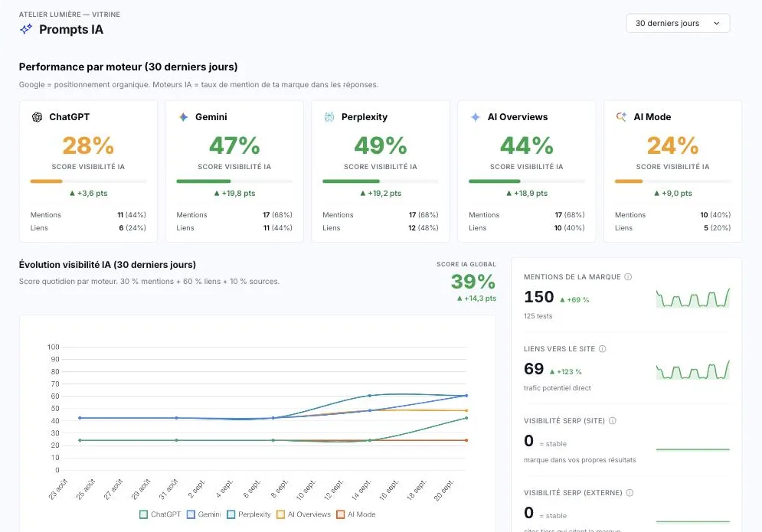Click the 125 tests label

538,316
